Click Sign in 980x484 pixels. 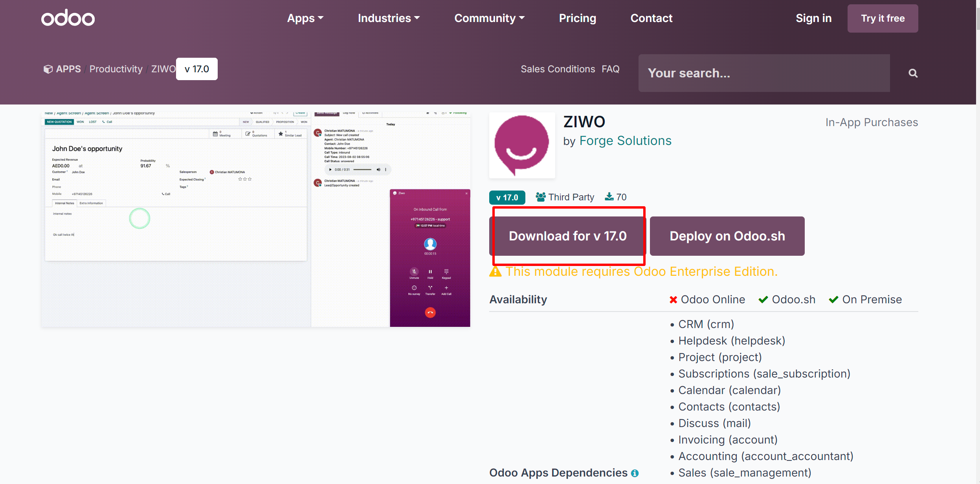pyautogui.click(x=814, y=18)
